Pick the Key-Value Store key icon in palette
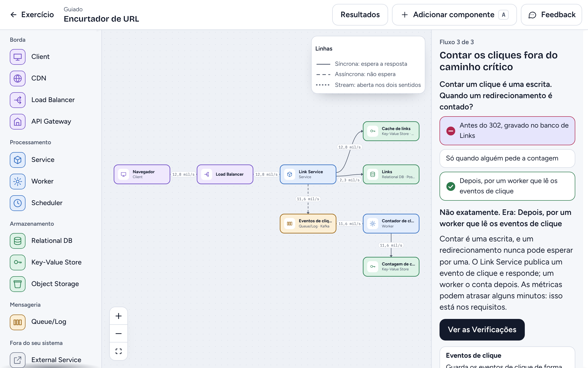The image size is (588, 368). point(18,262)
